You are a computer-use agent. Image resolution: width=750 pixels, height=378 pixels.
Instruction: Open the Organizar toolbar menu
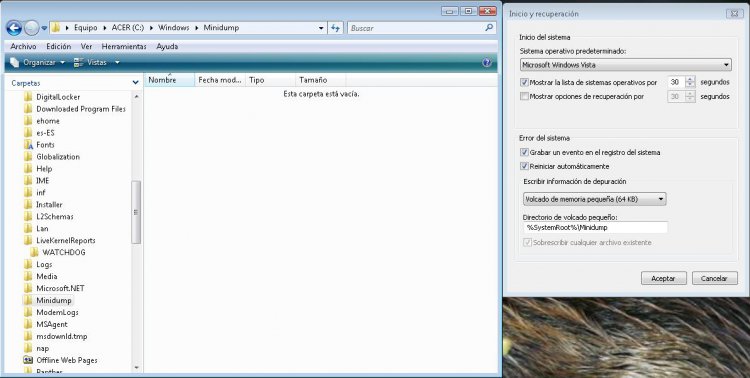point(38,62)
